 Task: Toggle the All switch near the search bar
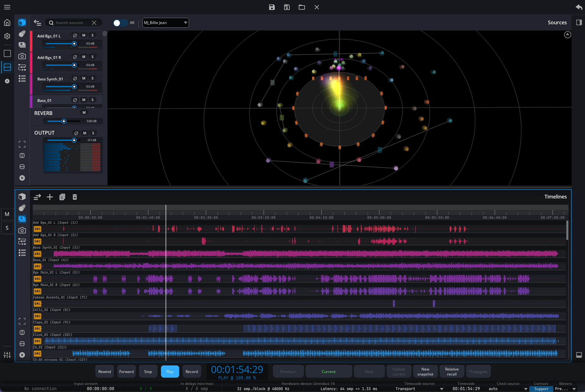click(x=120, y=22)
